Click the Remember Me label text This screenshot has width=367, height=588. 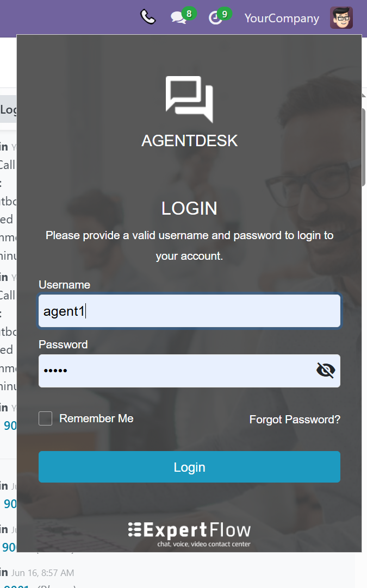click(96, 418)
